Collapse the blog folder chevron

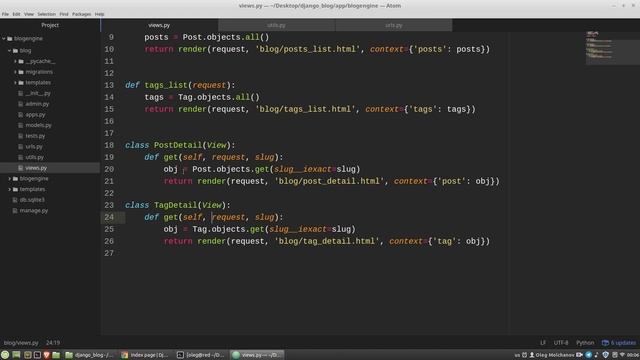click(x=9, y=51)
